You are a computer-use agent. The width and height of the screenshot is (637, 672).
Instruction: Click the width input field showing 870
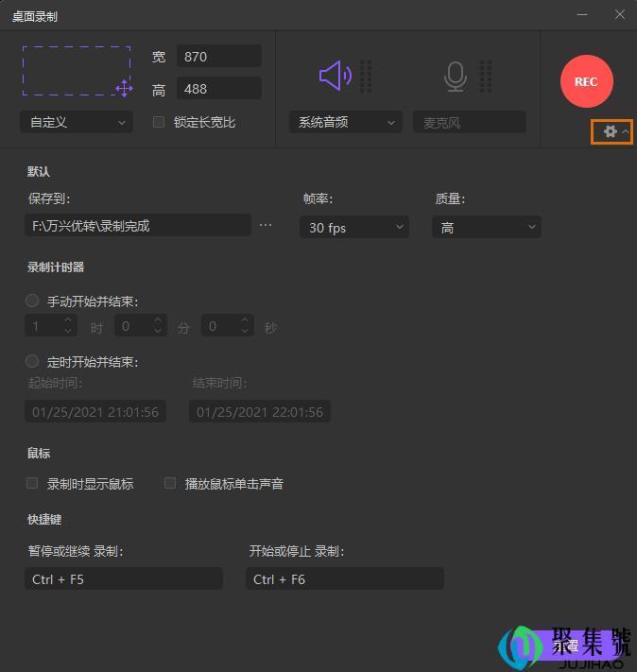(x=218, y=57)
